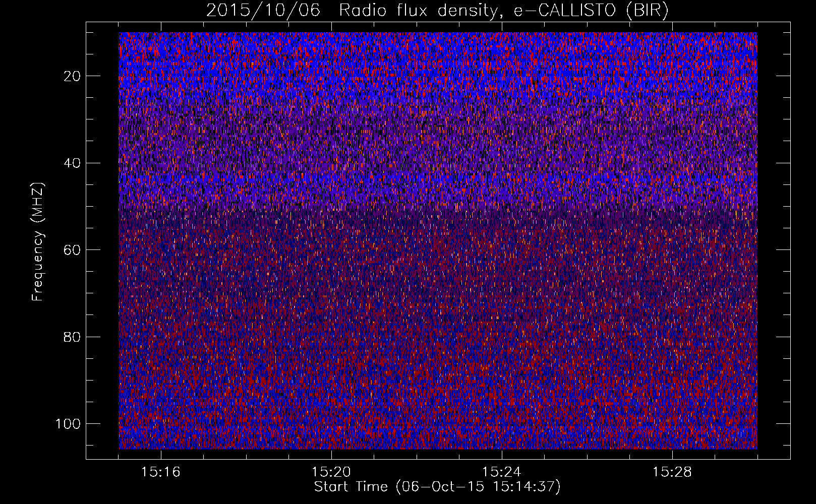Click the 'Frequency (MHZ)' axis label
The height and width of the screenshot is (504, 816).
pos(38,241)
